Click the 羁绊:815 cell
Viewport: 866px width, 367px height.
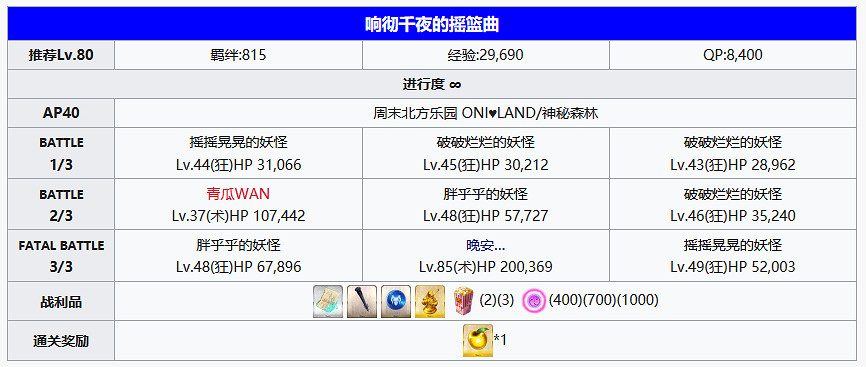pos(238,55)
